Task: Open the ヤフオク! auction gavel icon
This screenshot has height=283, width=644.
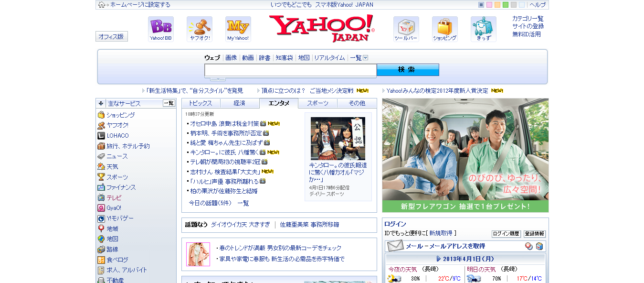Action: pos(200,29)
